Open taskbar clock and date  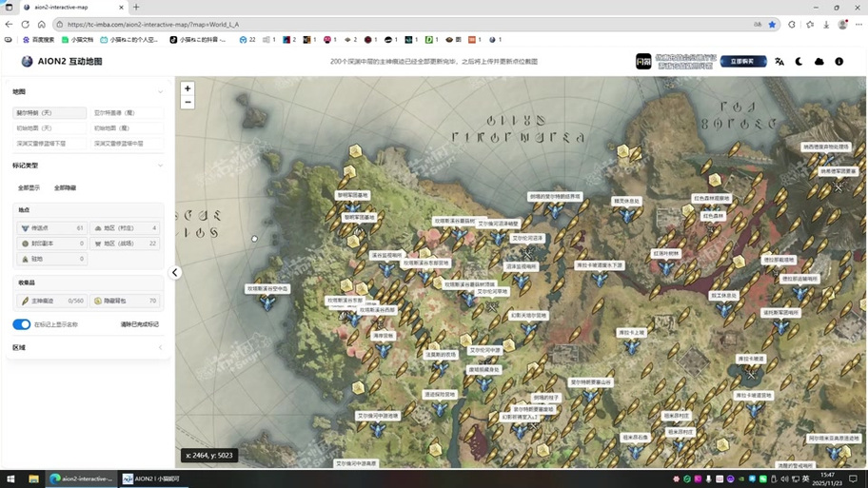pyautogui.click(x=827, y=478)
